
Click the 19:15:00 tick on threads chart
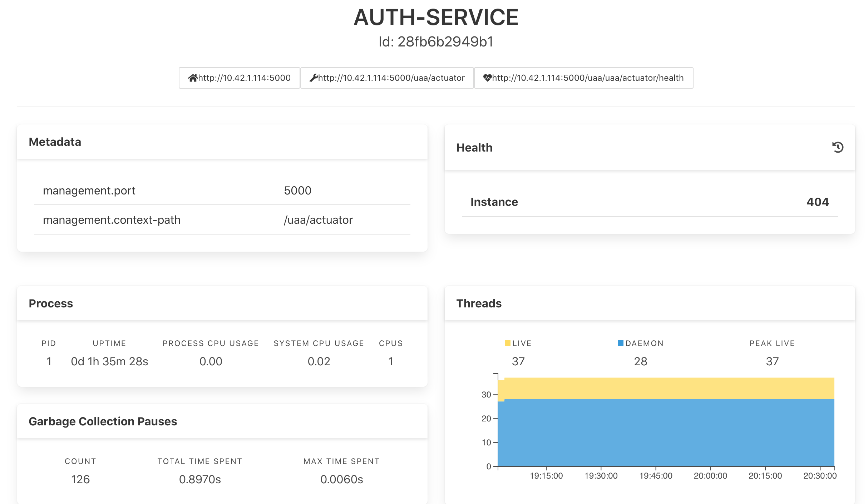(x=546, y=476)
